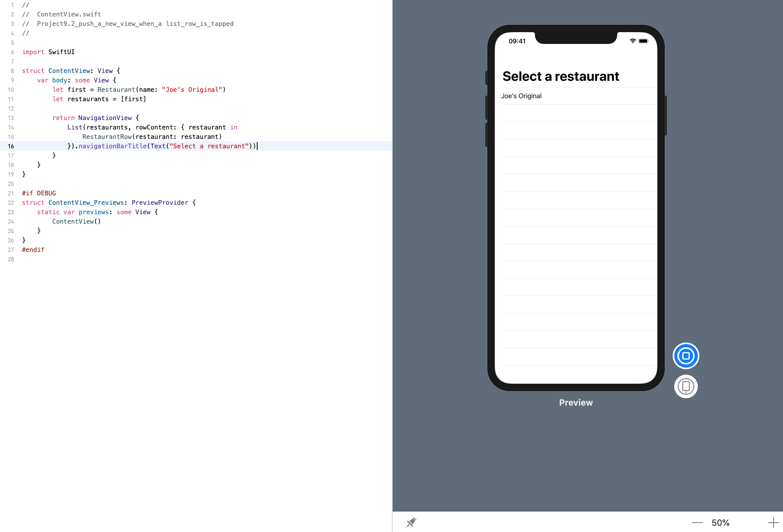Click the Wi-Fi icon in preview status bar
This screenshot has width=783, height=532.
click(633, 41)
